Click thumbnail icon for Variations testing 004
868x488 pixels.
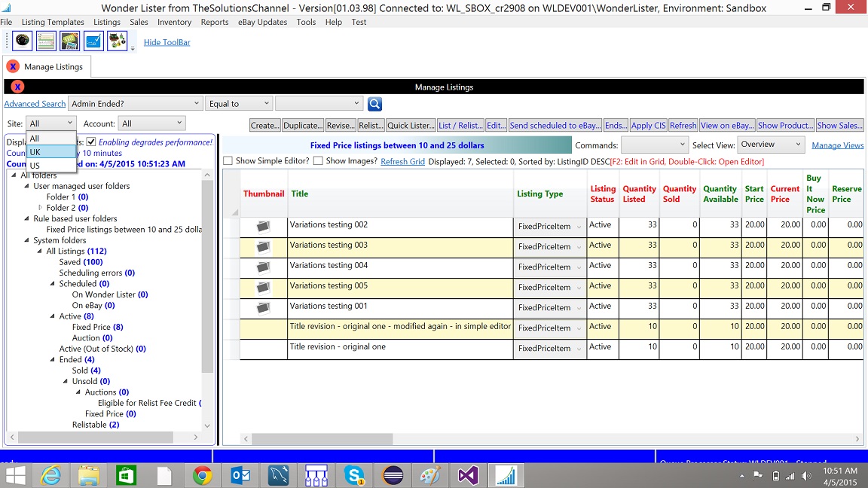pyautogui.click(x=263, y=267)
